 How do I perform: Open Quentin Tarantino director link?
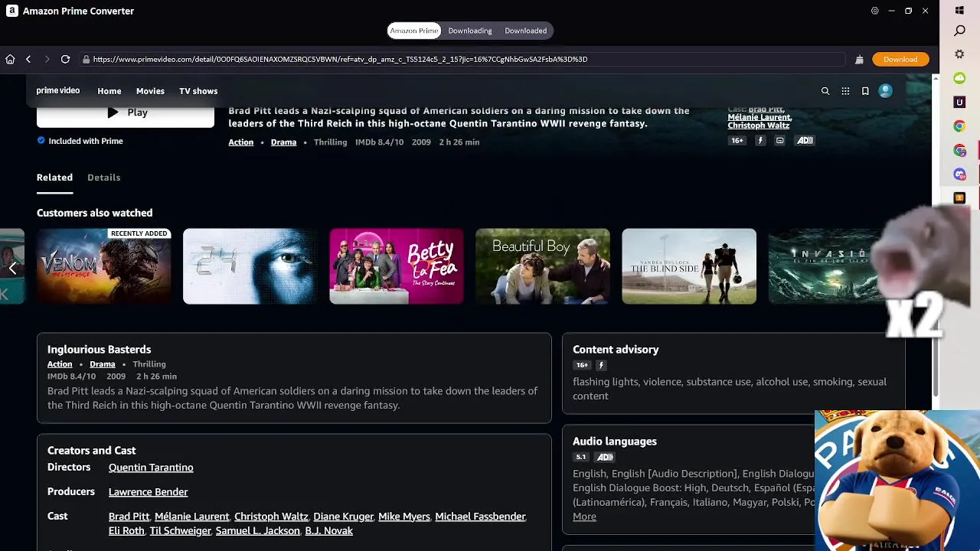[x=151, y=468]
